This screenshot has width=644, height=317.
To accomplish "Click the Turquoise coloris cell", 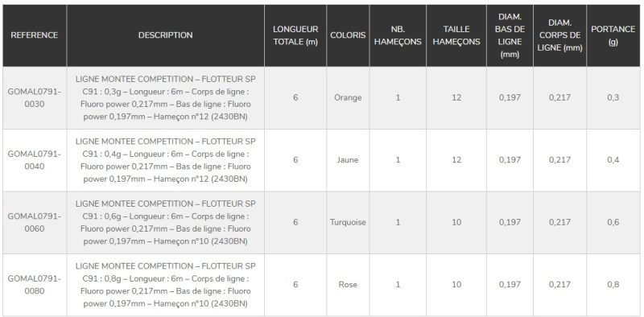I will 348,223.
